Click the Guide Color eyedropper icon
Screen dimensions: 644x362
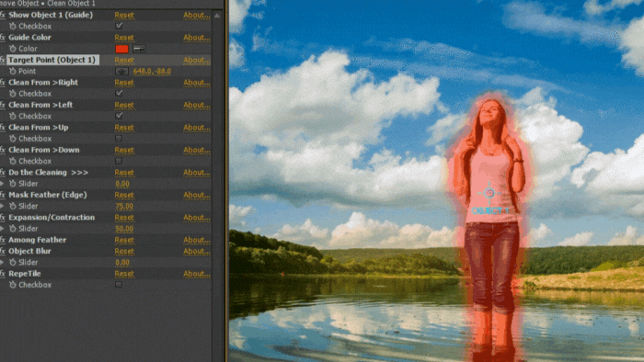pos(139,49)
